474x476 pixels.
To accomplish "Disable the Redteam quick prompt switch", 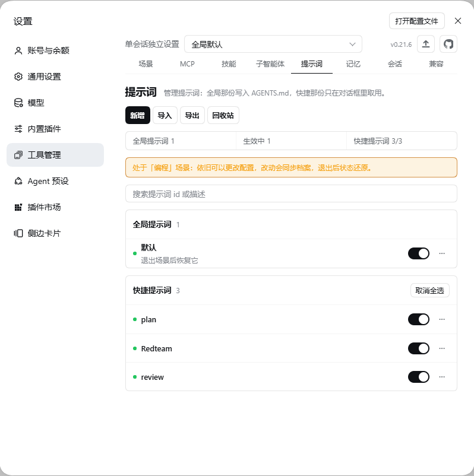I will click(418, 348).
